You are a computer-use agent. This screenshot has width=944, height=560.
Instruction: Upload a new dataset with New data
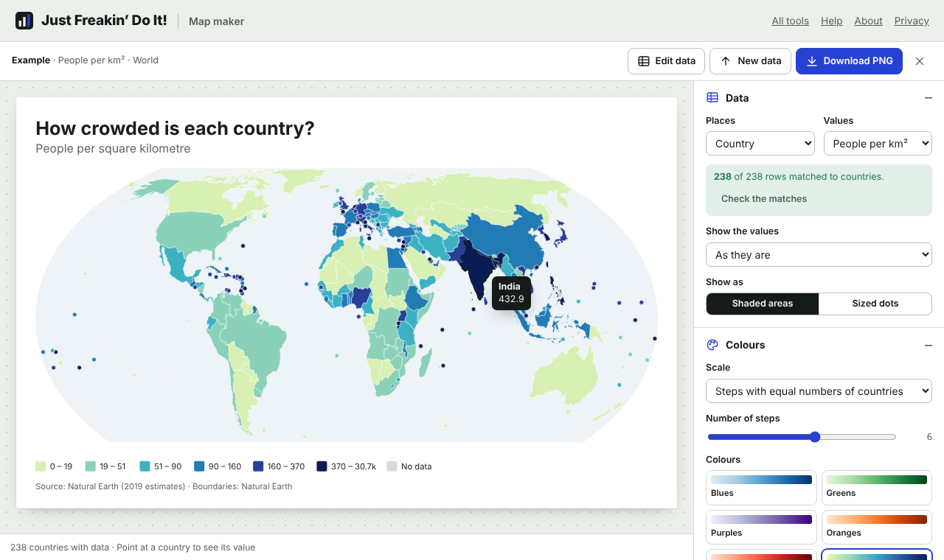pos(751,61)
